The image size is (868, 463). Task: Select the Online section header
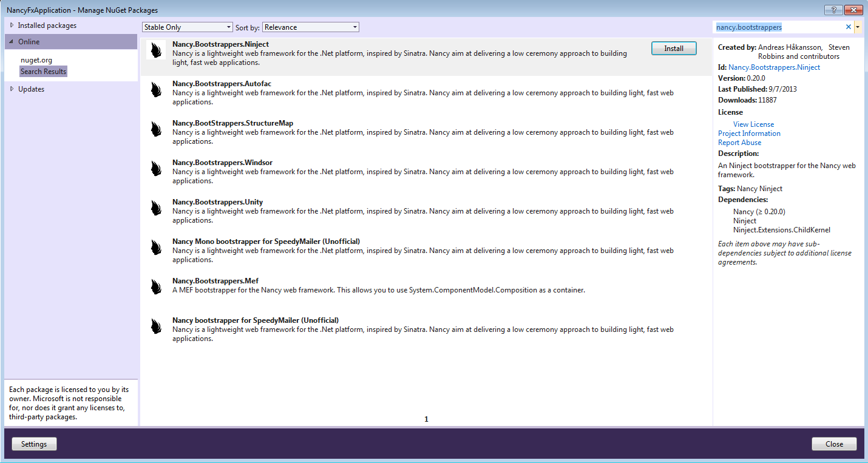pyautogui.click(x=71, y=42)
